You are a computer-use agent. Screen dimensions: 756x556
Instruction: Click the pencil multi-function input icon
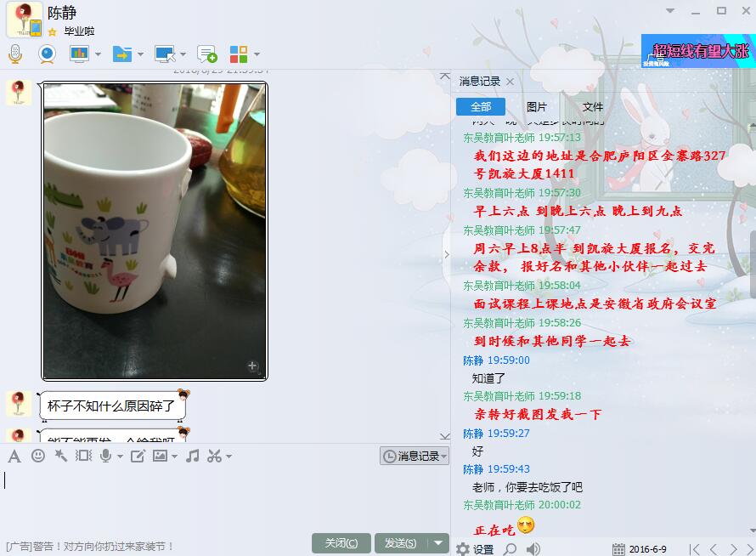(138, 456)
